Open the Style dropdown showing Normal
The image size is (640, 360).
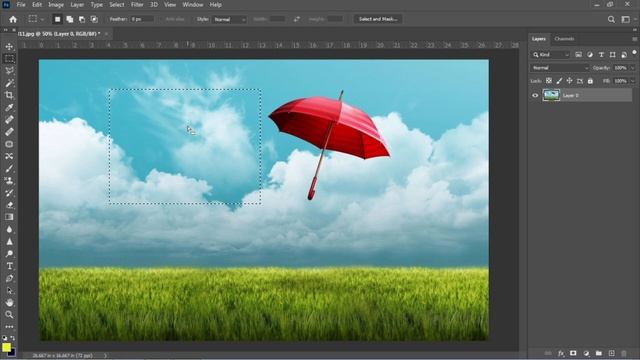click(229, 19)
